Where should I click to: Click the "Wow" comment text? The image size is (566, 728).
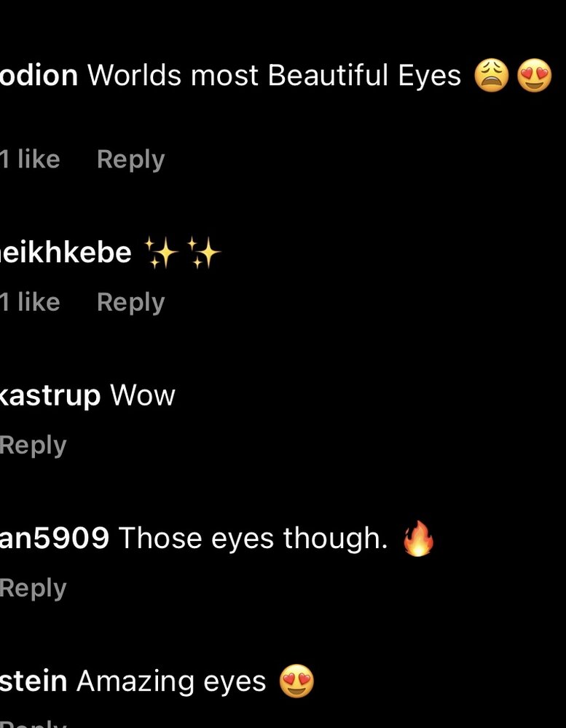[143, 396]
